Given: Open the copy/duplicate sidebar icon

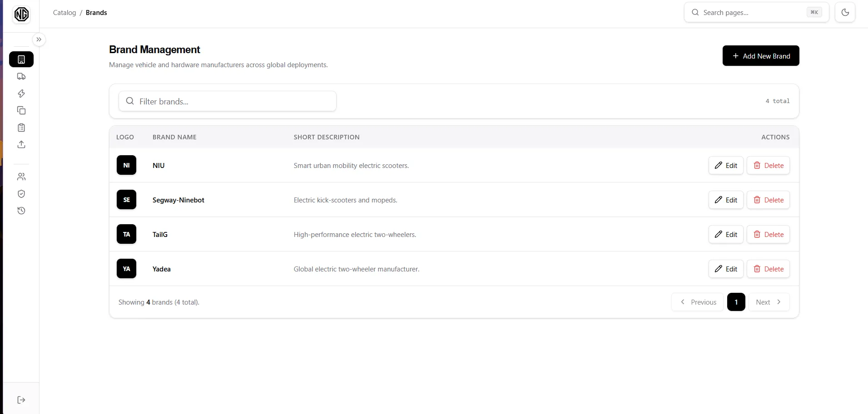Looking at the screenshot, I should click(21, 110).
